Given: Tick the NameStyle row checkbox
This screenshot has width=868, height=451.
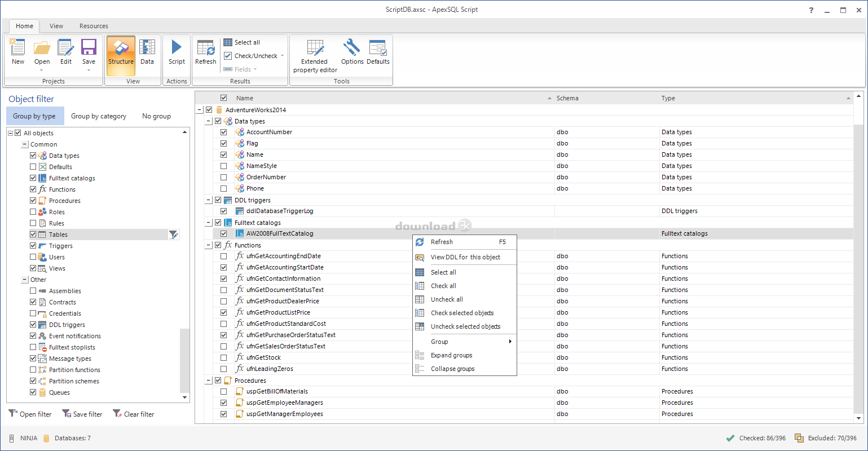Looking at the screenshot, I should (x=224, y=166).
